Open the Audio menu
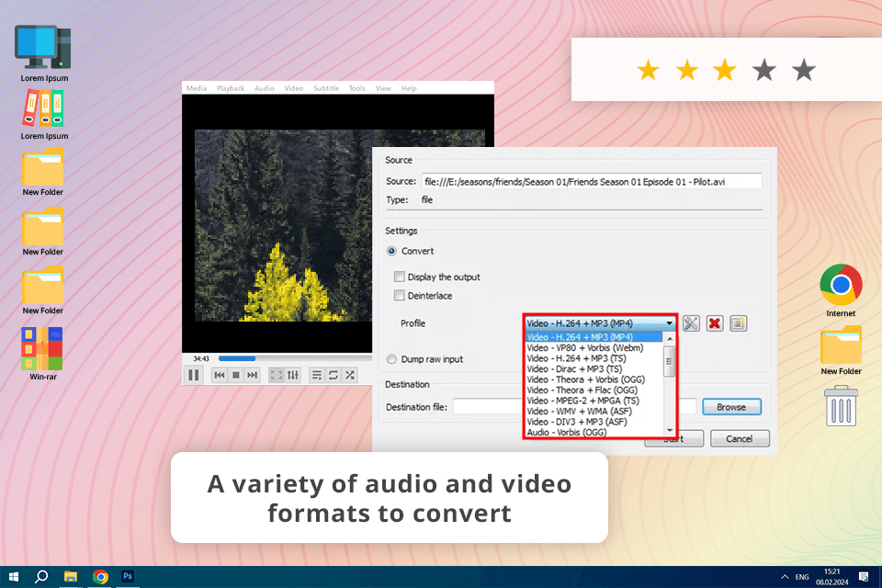Viewport: 882px width, 588px height. click(265, 88)
